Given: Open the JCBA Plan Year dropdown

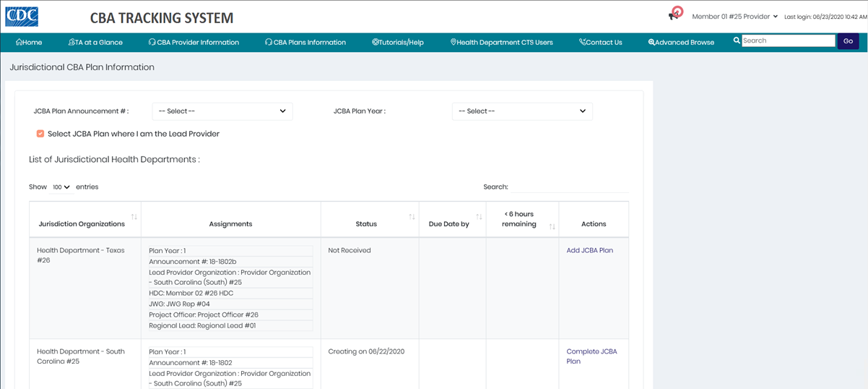Looking at the screenshot, I should pos(521,111).
